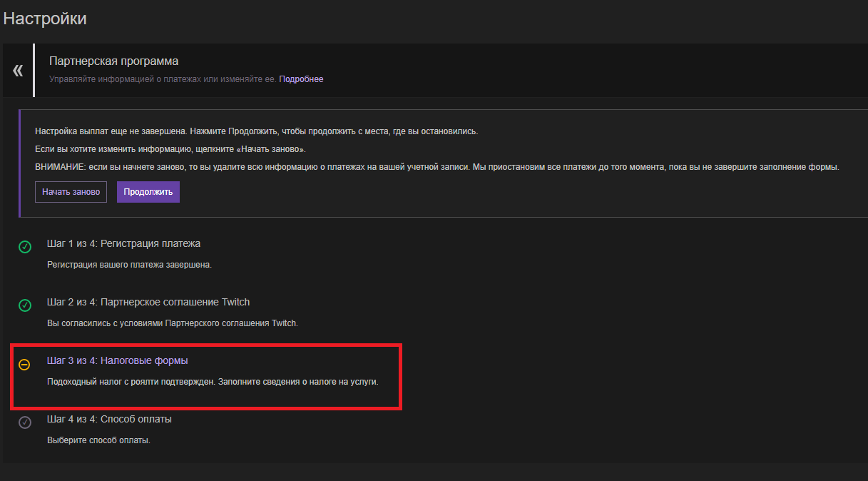Click the royalty income tax confirmed description
This screenshot has height=481, width=868.
tap(212, 382)
